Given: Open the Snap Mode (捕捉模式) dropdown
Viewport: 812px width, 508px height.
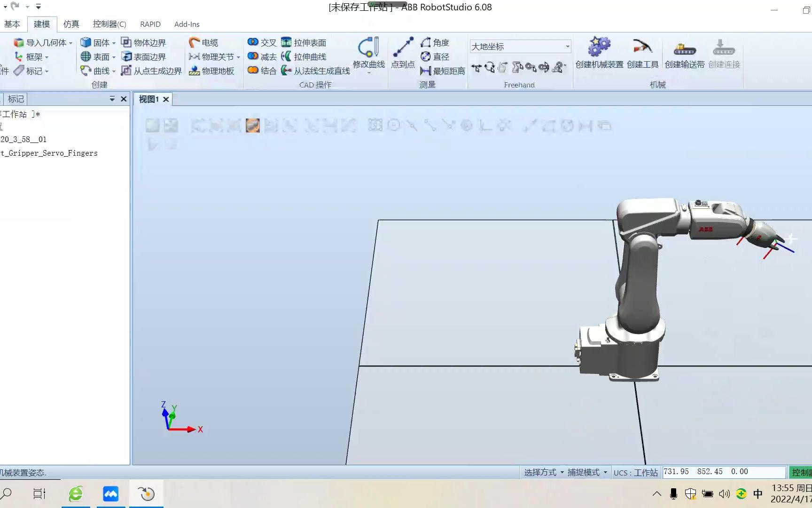Looking at the screenshot, I should [587, 472].
